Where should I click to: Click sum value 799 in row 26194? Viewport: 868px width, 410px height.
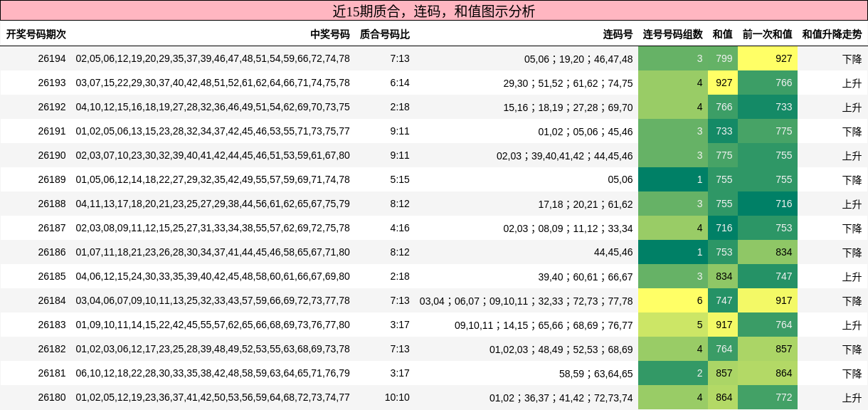[723, 58]
